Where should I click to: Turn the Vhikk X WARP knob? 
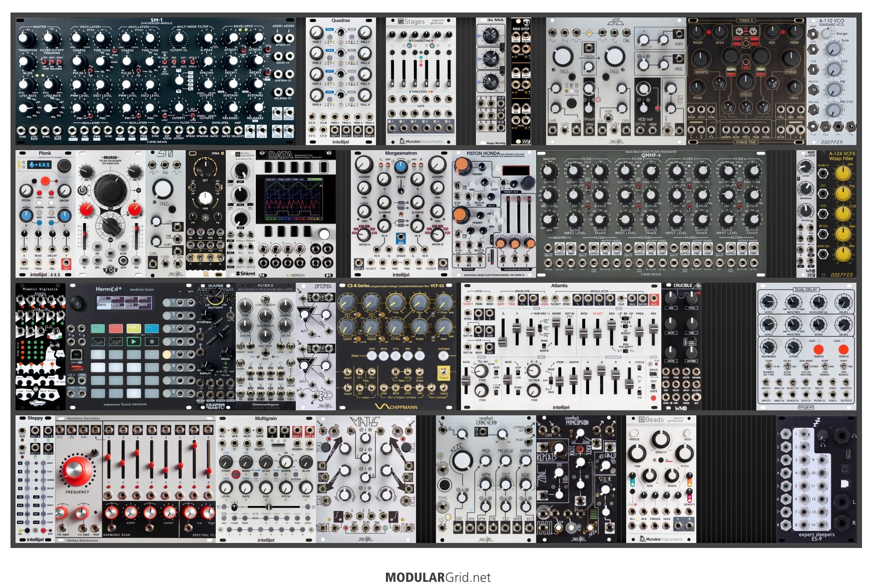coord(697,33)
